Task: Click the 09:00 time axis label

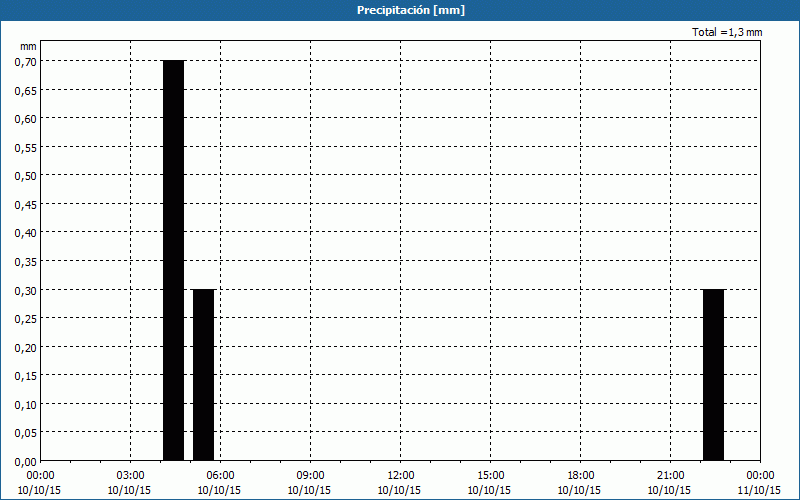Action: pos(311,475)
